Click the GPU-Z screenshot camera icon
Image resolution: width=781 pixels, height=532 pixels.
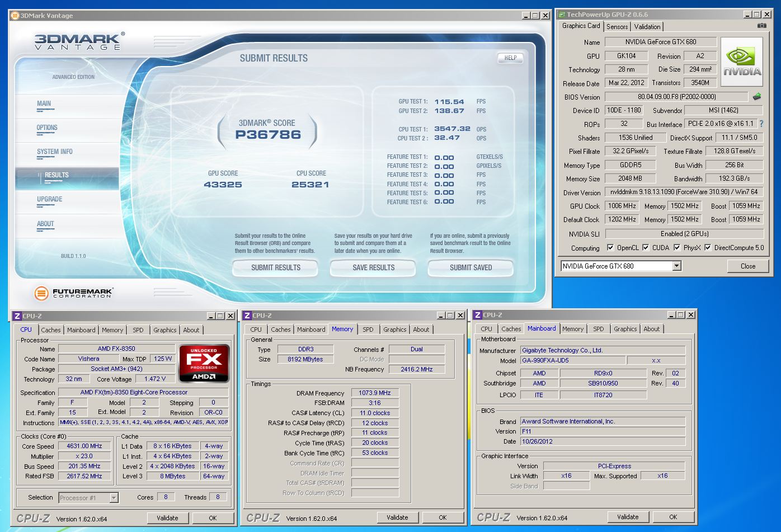(761, 26)
